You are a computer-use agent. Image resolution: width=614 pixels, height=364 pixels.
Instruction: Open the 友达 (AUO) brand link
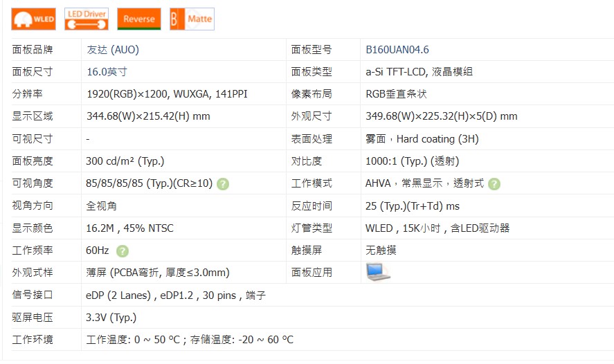pos(113,50)
